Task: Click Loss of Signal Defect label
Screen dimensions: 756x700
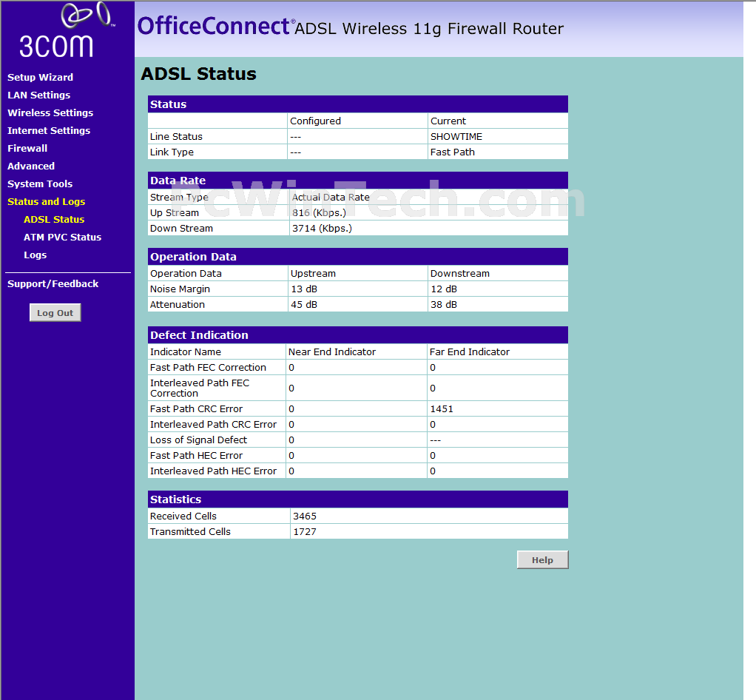Action: point(198,440)
